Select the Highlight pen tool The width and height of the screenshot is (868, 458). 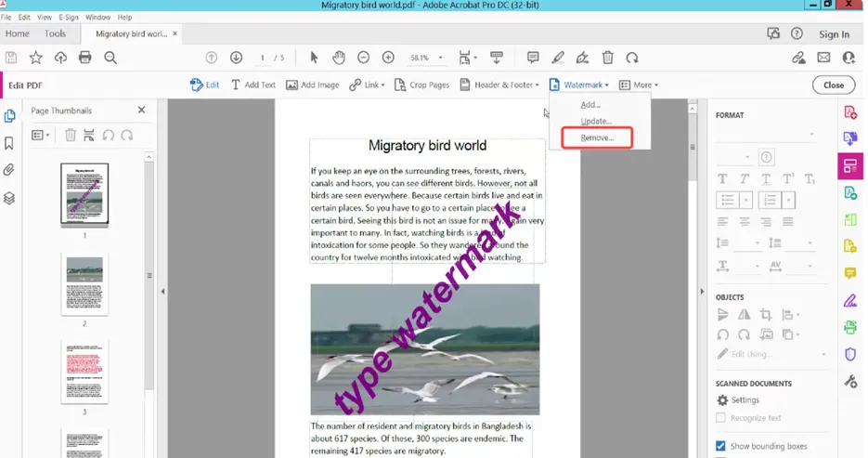(x=557, y=58)
